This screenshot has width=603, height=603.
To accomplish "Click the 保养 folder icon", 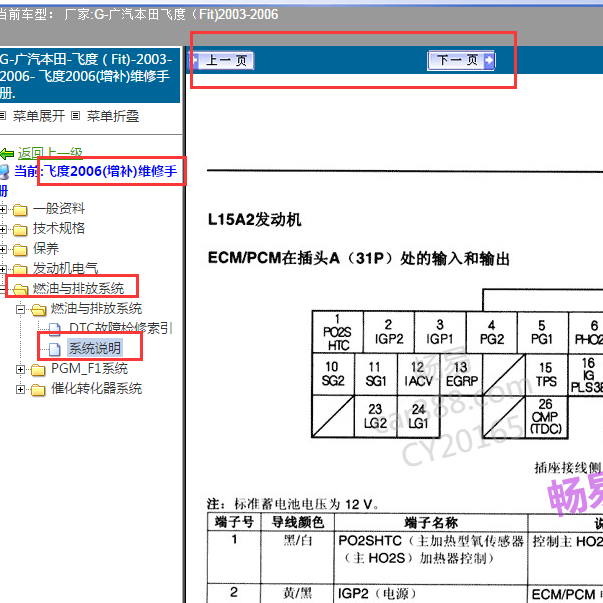I will tap(20, 250).
